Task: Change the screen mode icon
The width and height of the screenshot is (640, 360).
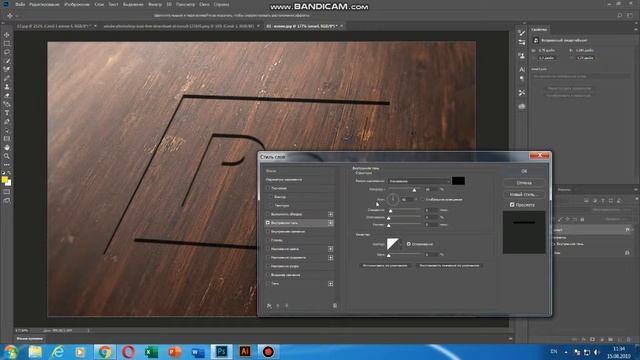Action: tap(7, 200)
